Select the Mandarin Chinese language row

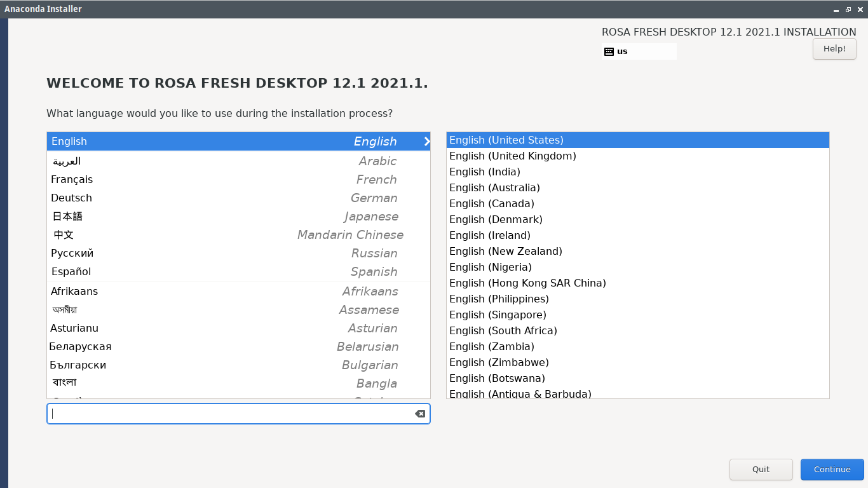(x=239, y=234)
